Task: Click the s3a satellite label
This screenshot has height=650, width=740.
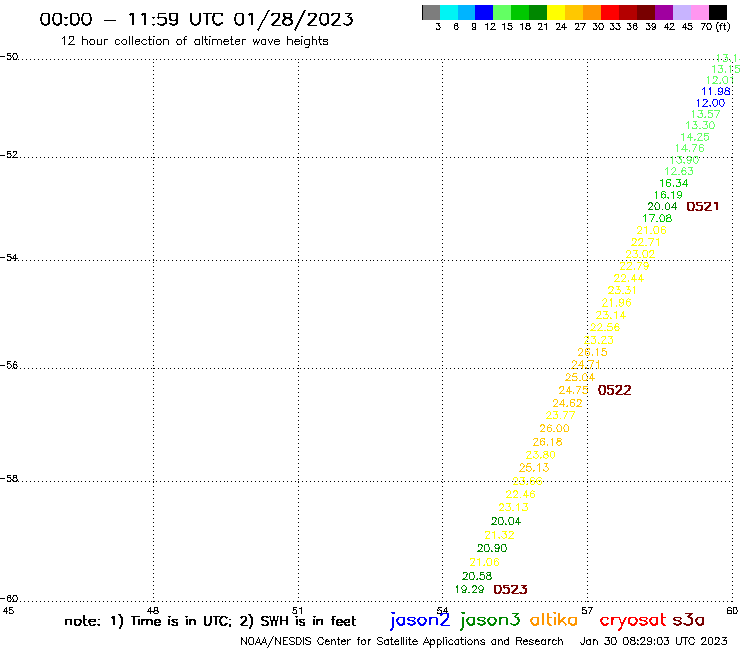Action: [688, 620]
